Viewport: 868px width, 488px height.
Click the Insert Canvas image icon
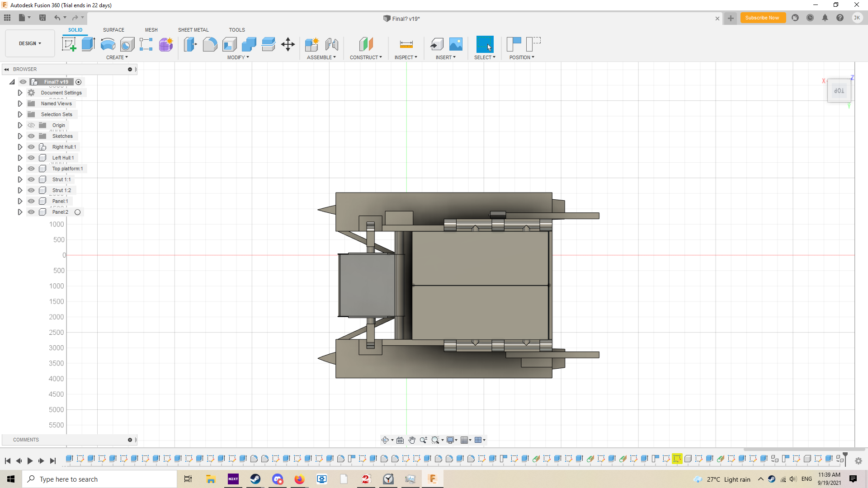click(456, 44)
